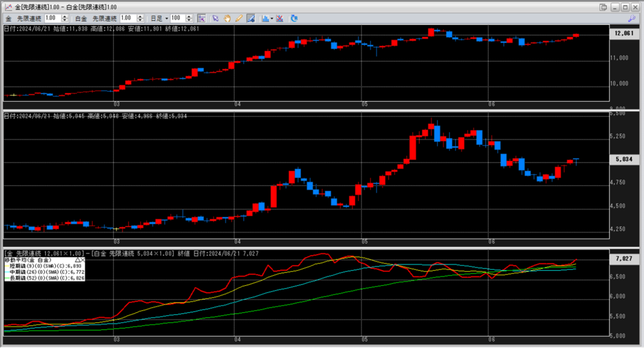Click the 金 multiplier 1.00 input field
The image size is (644, 348).
click(52, 18)
